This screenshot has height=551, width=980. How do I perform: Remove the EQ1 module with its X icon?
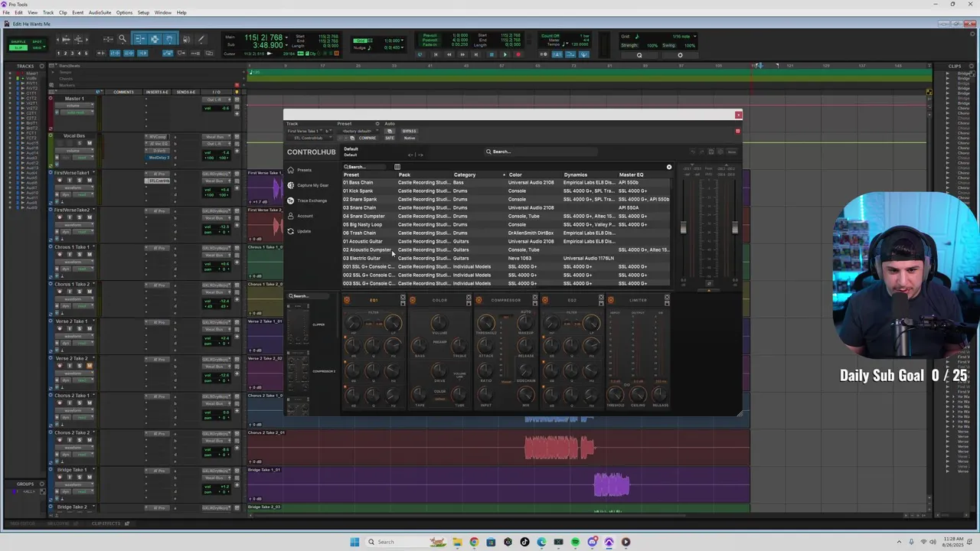coord(403,297)
